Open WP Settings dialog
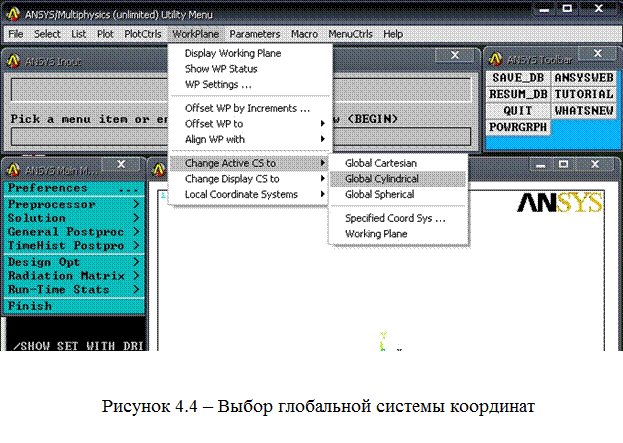The height and width of the screenshot is (443, 623). (250, 85)
